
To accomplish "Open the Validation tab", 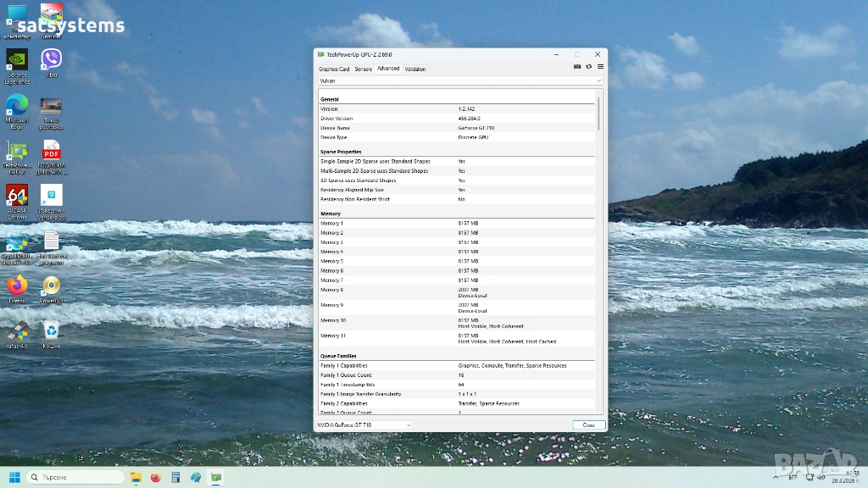I will [x=415, y=69].
